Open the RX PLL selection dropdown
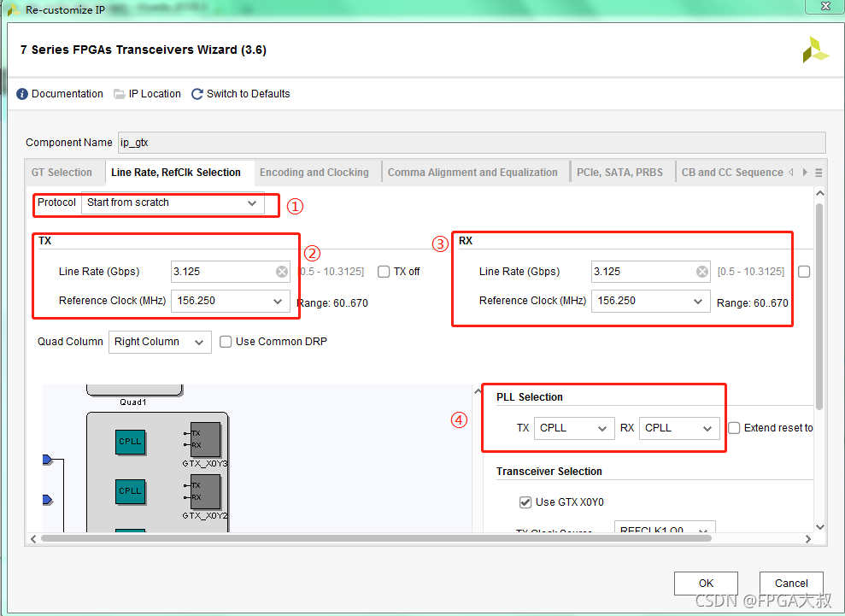845x616 pixels. click(x=679, y=428)
